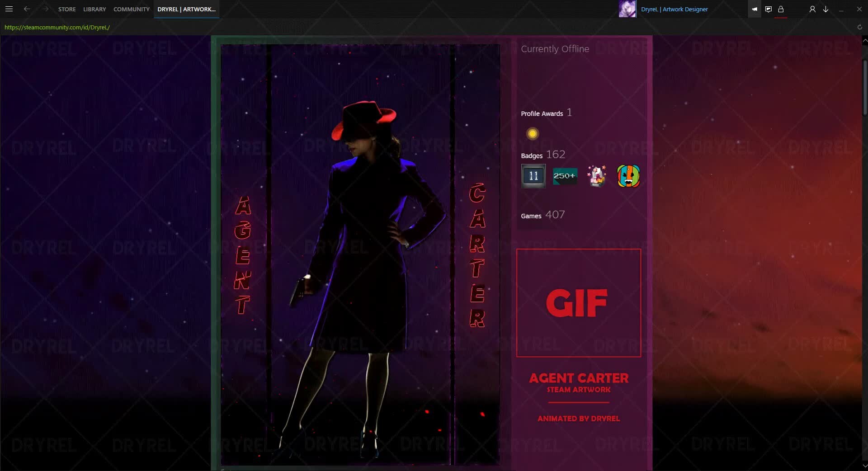Image resolution: width=868 pixels, height=471 pixels.
Task: Click the downloads arrow icon
Action: (x=826, y=9)
